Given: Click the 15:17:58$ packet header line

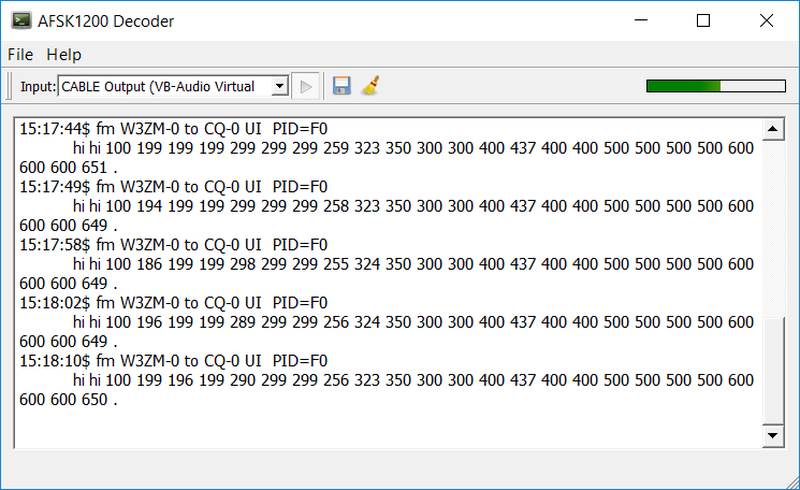Looking at the screenshot, I should pos(173,245).
